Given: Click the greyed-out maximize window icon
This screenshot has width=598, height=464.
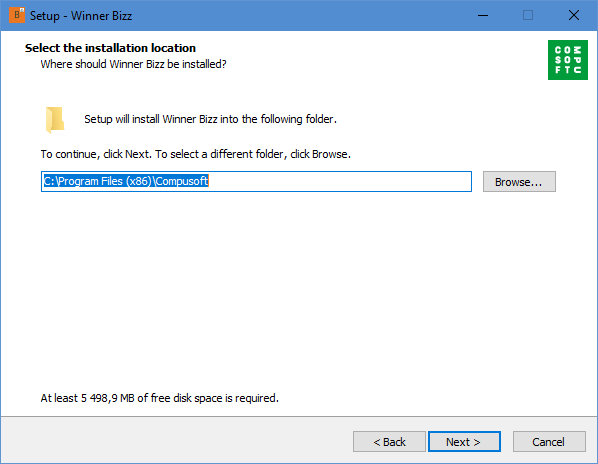Looking at the screenshot, I should click(x=528, y=16).
